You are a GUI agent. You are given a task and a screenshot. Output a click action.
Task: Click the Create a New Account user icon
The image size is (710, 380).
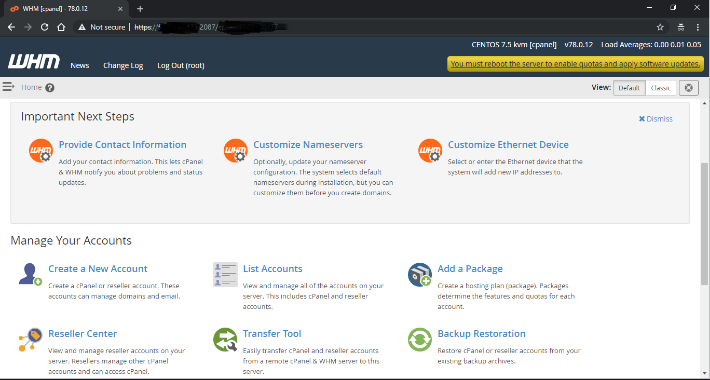30,274
